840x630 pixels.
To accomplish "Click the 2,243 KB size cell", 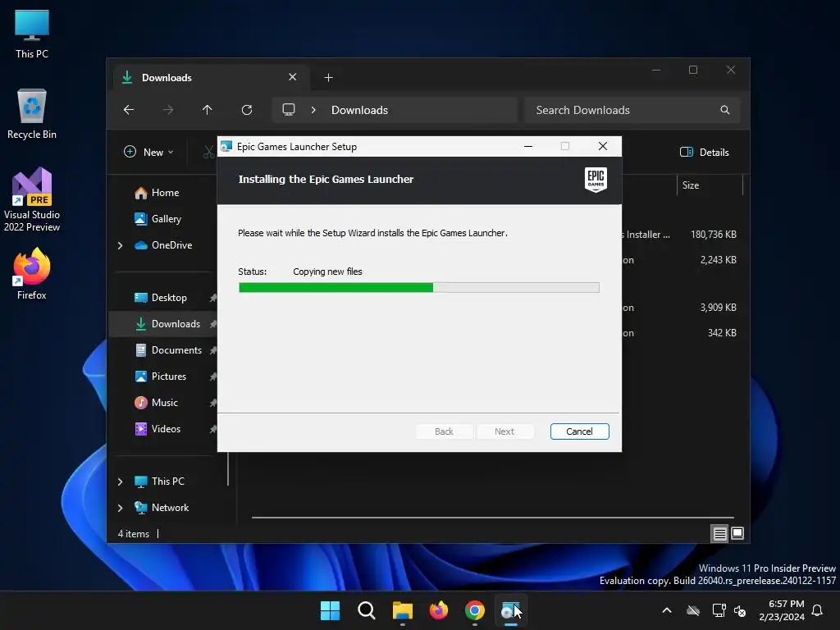I will [718, 260].
